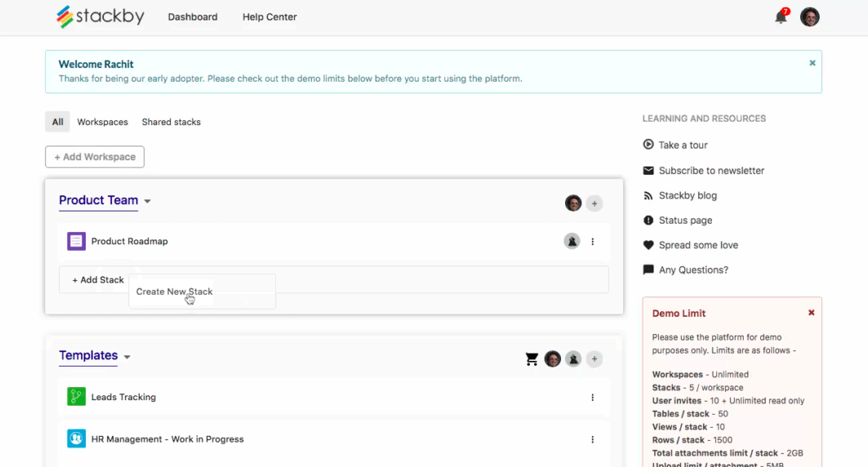Screen dimensions: 868x467
Task: Click the Templates workspace title
Action: click(x=88, y=355)
